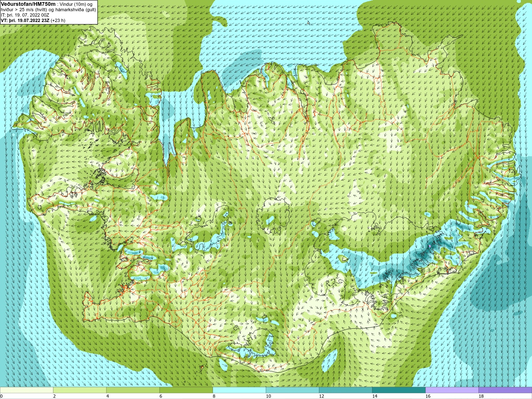This screenshot has height=399, width=532.
Task: Click the '18' label on the legend
Action: [481, 397]
